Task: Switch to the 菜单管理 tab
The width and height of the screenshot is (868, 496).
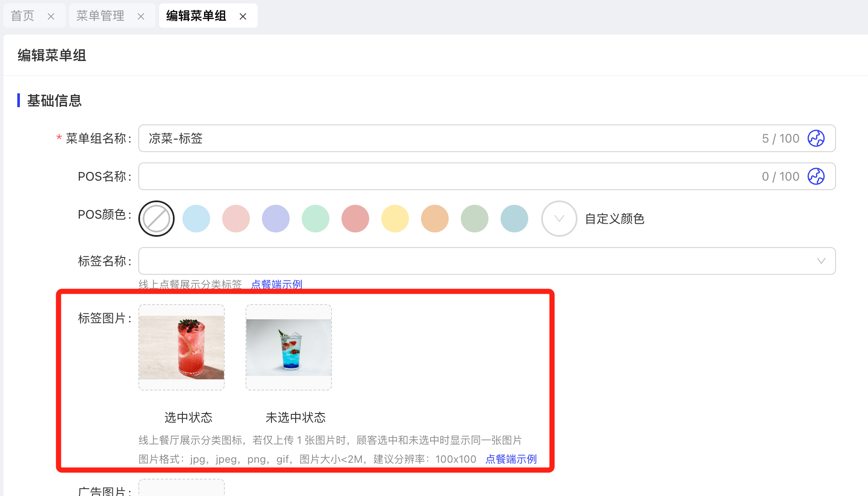Action: [100, 16]
